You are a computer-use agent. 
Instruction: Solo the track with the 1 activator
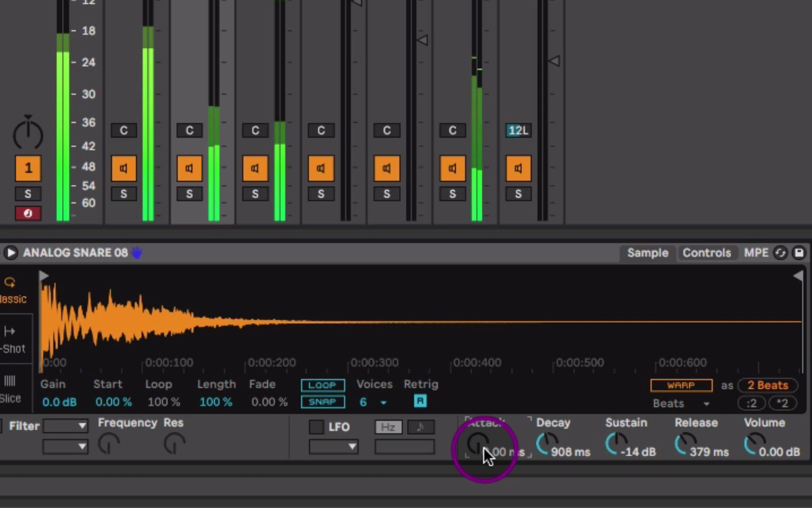click(x=28, y=194)
